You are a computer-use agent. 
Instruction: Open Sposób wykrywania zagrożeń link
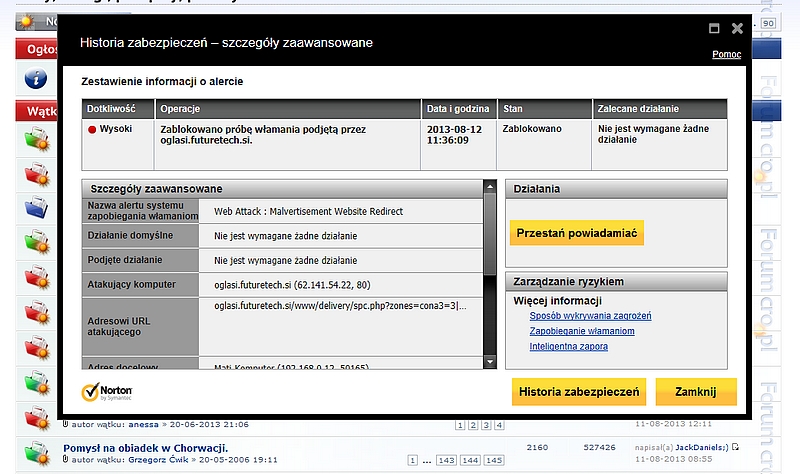click(x=590, y=315)
